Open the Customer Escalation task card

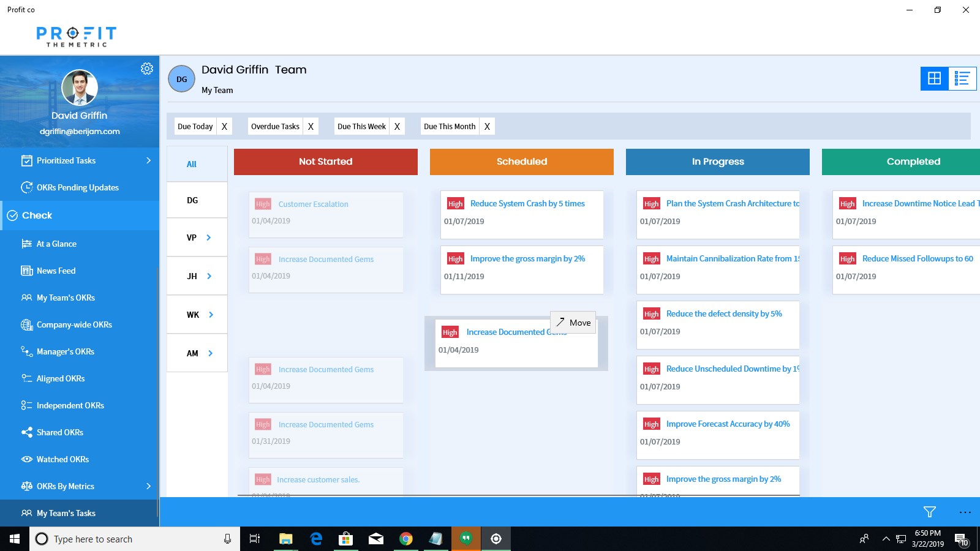click(326, 215)
